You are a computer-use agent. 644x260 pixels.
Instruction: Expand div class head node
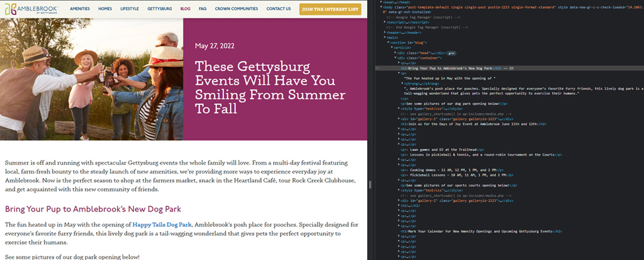(x=395, y=53)
